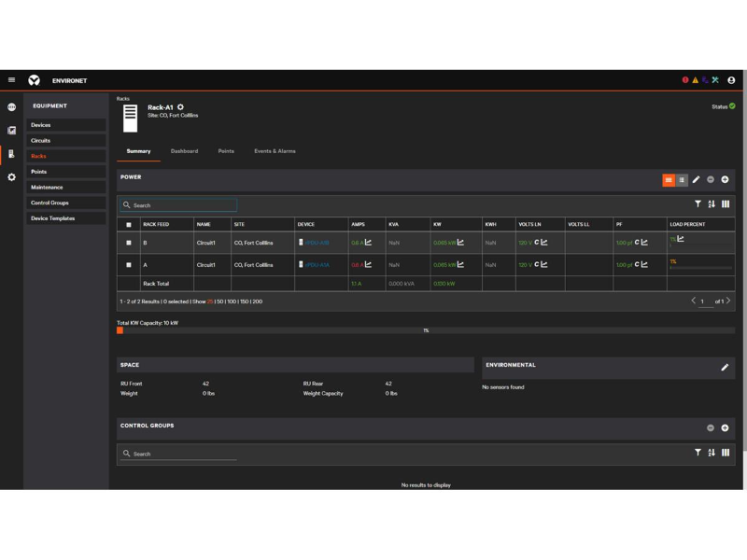The image size is (747, 560).
Task: Show 200 results per page
Action: 258,301
